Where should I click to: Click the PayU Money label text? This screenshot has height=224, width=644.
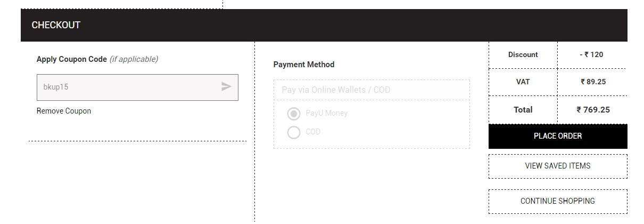pyautogui.click(x=326, y=114)
